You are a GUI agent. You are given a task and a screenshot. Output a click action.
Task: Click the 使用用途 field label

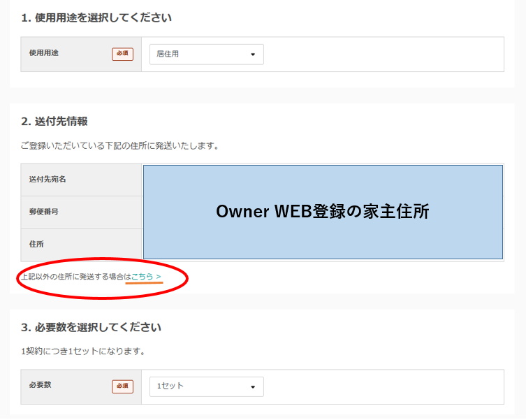(44, 53)
